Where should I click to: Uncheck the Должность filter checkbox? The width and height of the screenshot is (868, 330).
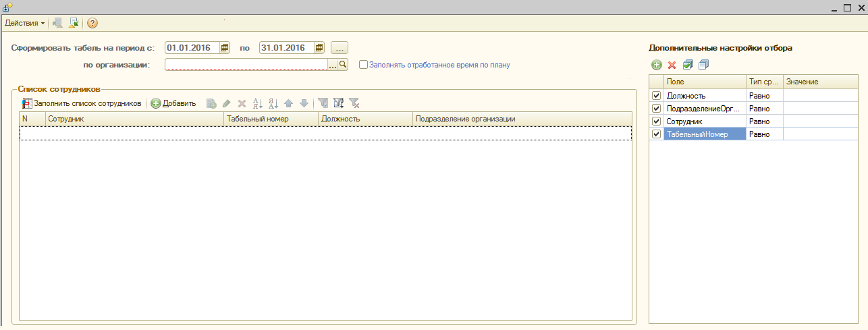[x=657, y=96]
